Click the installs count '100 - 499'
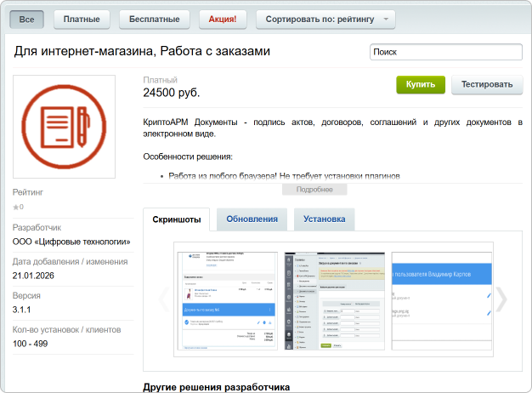This screenshot has height=393, width=532. click(x=31, y=344)
